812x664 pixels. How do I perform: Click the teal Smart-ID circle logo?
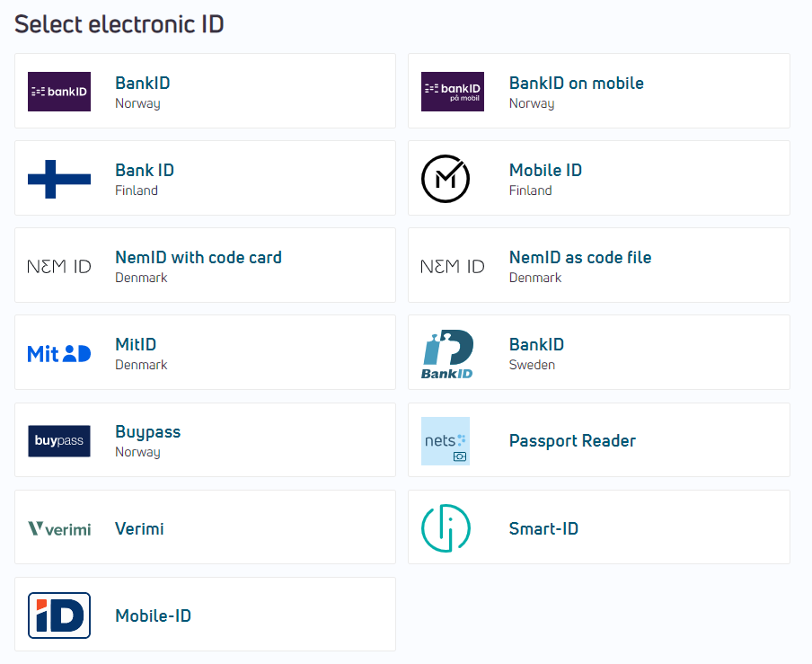(446, 528)
